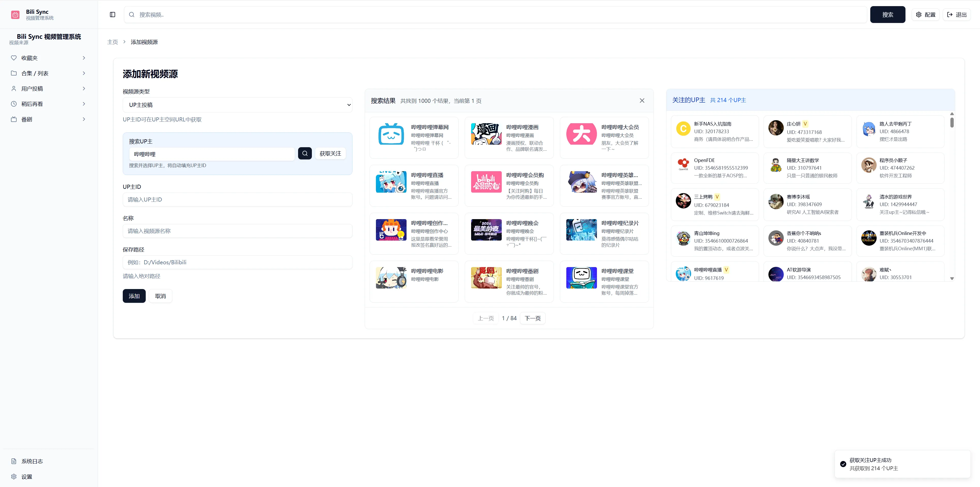Open the 配置 button
980x487 pixels.
point(926,15)
